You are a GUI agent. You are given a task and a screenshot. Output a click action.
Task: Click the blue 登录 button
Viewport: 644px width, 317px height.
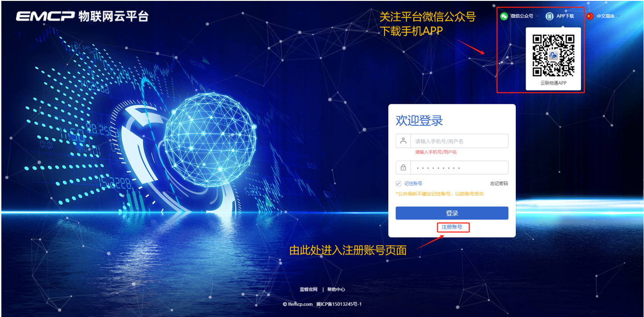(452, 213)
